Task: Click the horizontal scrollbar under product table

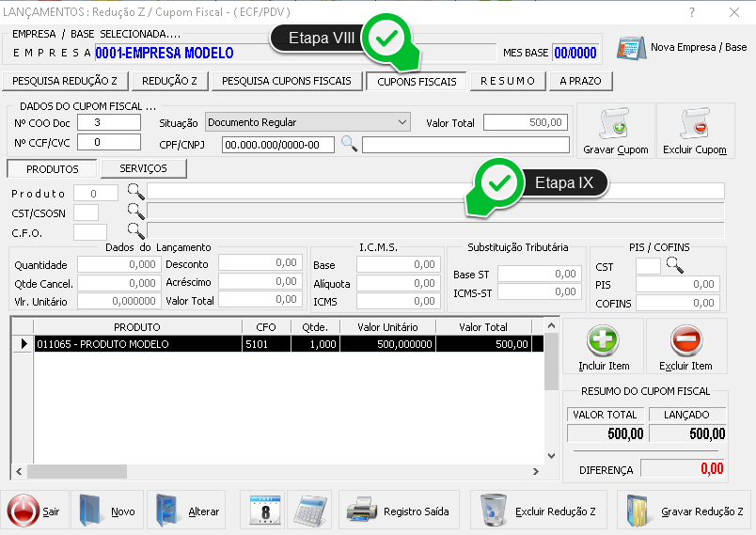Action: click(x=282, y=472)
